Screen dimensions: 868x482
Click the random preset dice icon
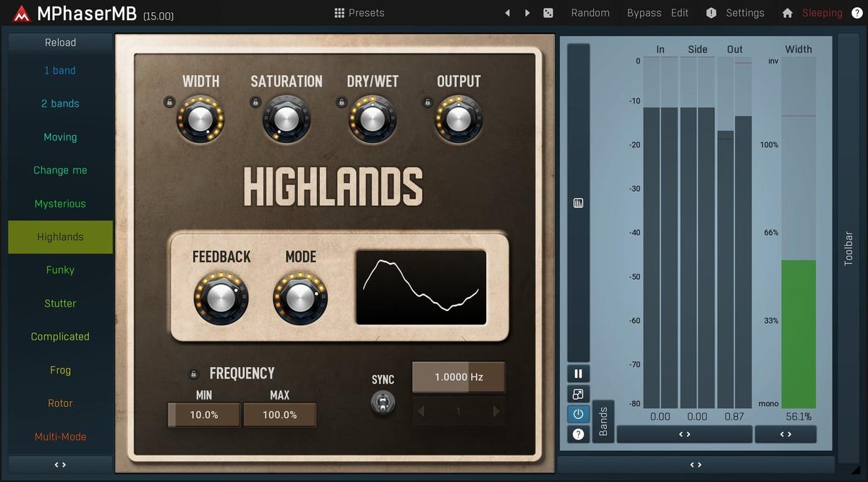[x=548, y=13]
